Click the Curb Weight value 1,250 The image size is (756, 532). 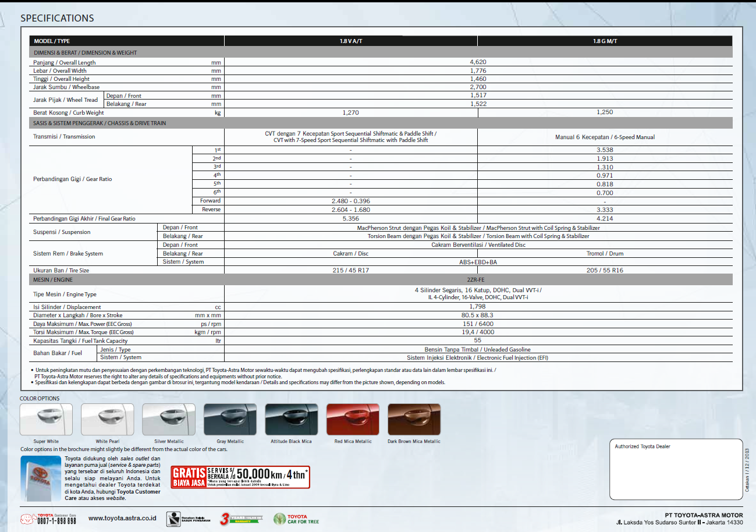pos(605,112)
